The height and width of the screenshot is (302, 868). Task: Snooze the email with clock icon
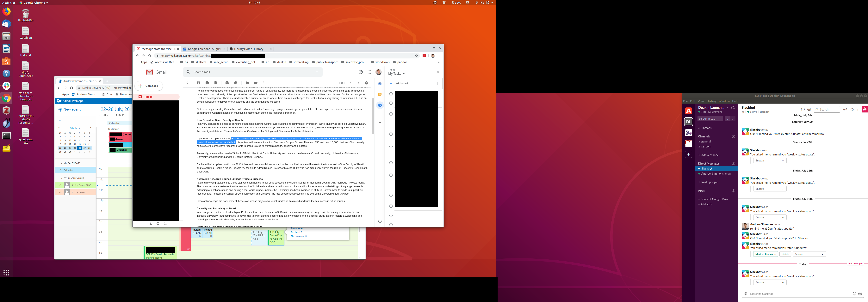pos(236,83)
